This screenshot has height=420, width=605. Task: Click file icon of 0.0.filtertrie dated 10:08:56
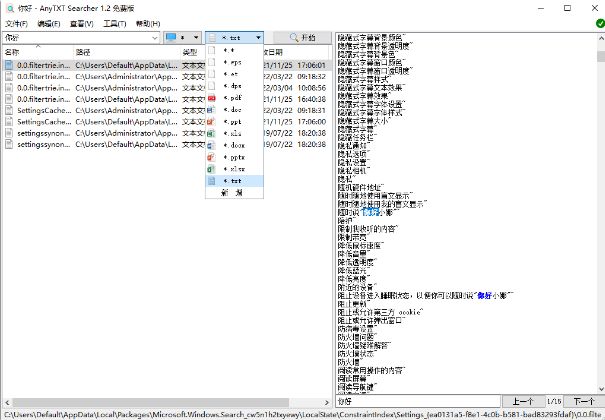[9, 88]
